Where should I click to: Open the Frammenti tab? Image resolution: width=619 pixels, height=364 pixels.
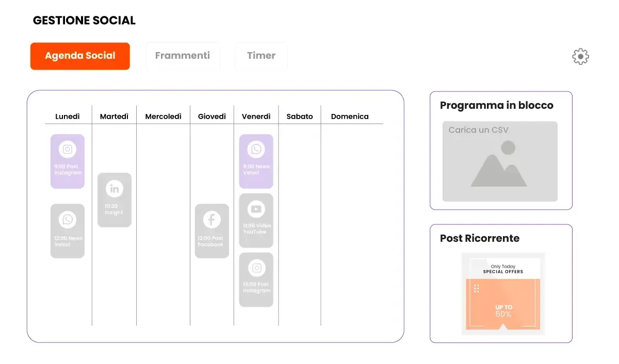pos(183,56)
